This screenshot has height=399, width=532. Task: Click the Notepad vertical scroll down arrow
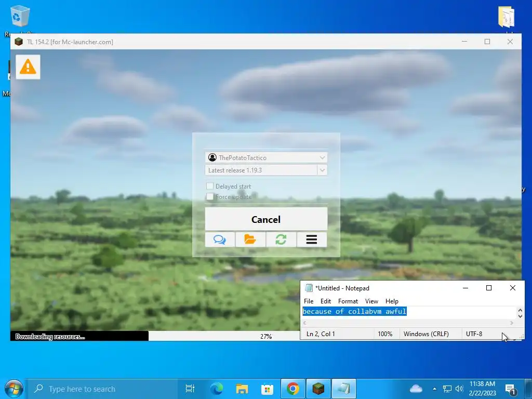(520, 316)
